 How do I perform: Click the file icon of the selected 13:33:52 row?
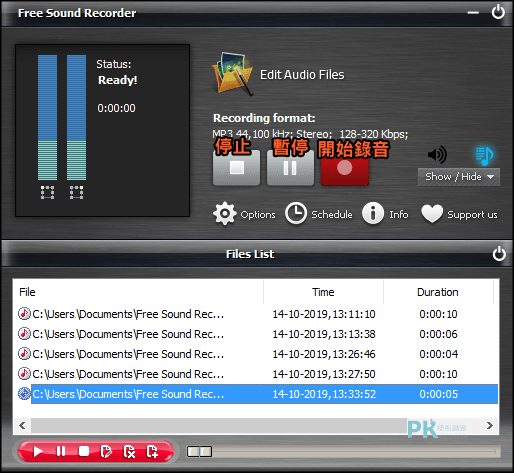tap(24, 394)
